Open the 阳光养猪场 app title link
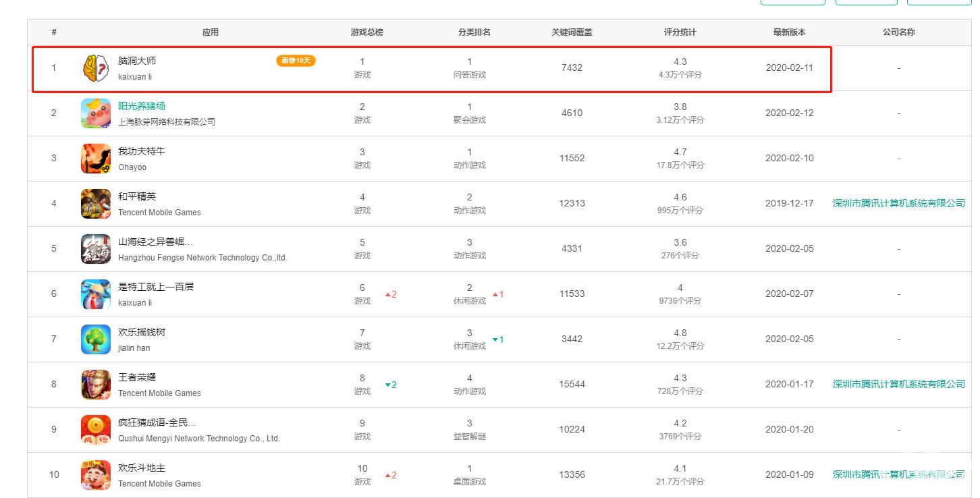The width and height of the screenshot is (980, 498). 142,106
